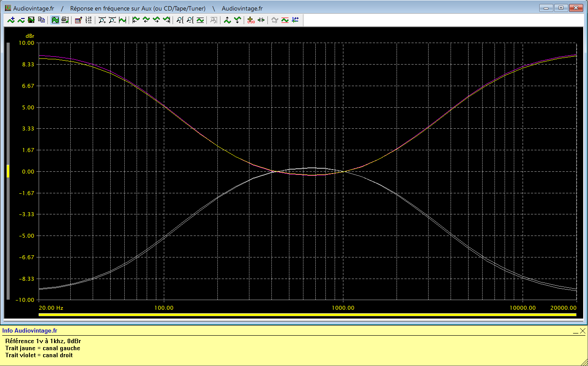The image size is (588, 366).
Task: Click the vertical zoom out magnifier icon
Action: click(x=190, y=20)
